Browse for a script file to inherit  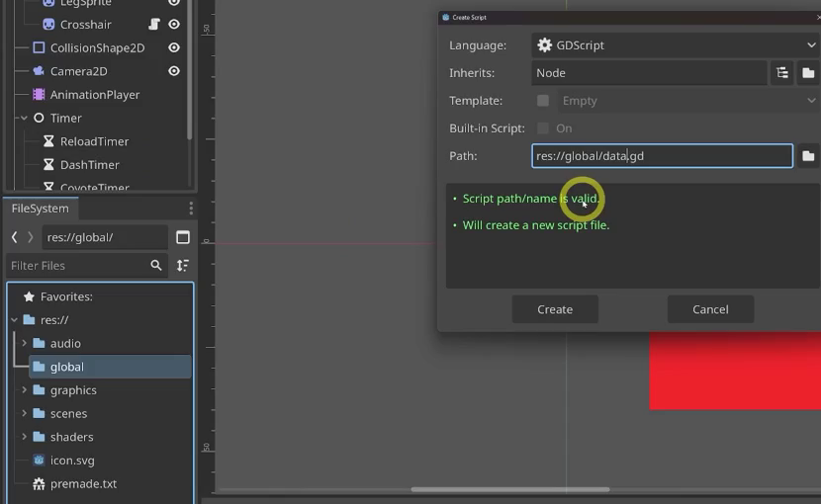(808, 73)
